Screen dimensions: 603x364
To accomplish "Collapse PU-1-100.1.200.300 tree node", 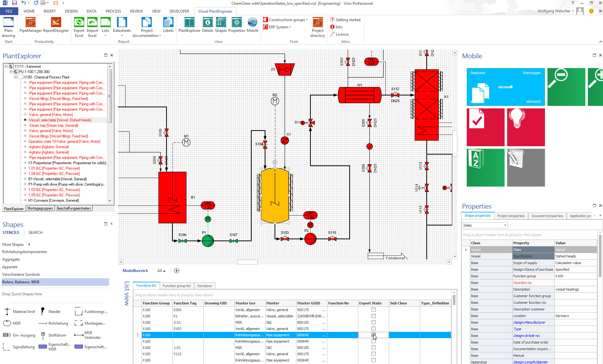I will tap(11, 72).
